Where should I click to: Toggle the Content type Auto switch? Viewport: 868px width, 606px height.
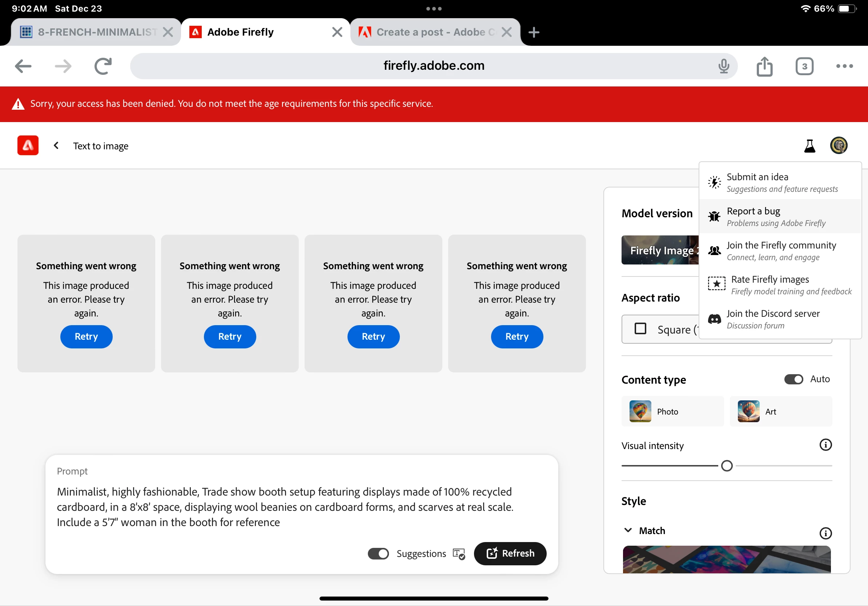click(x=793, y=379)
